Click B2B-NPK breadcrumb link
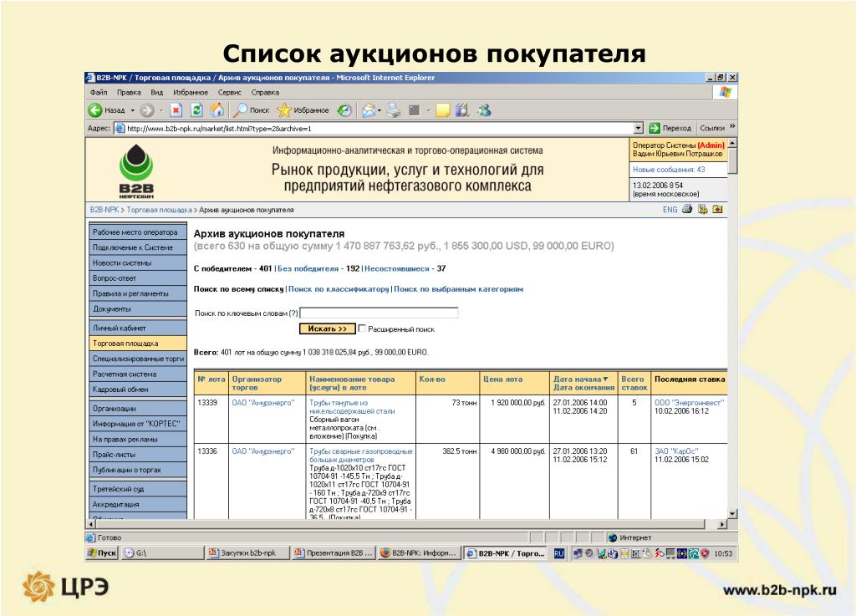Screen dimensions: 856x616 (104, 210)
